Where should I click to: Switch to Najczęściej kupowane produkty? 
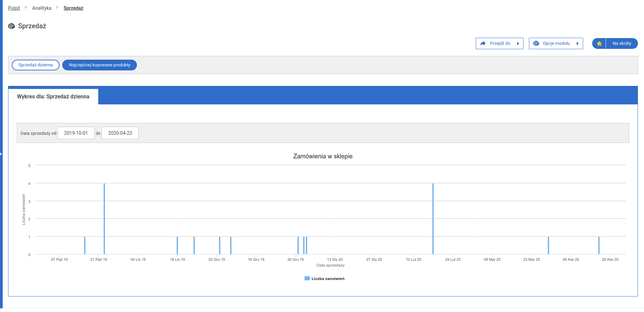click(x=100, y=65)
